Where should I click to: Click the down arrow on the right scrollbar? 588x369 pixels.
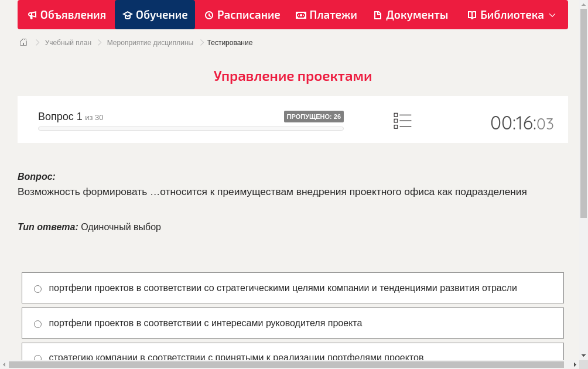tap(583, 354)
